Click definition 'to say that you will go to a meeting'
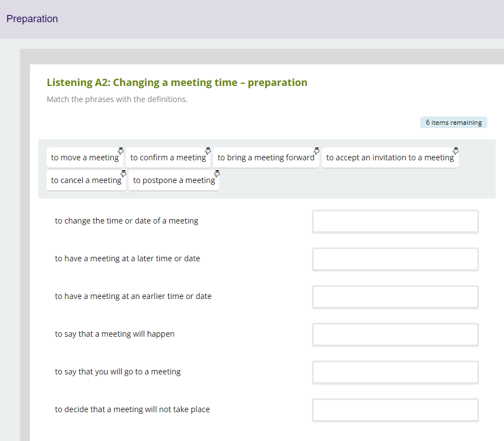The height and width of the screenshot is (441, 504). [x=118, y=372]
